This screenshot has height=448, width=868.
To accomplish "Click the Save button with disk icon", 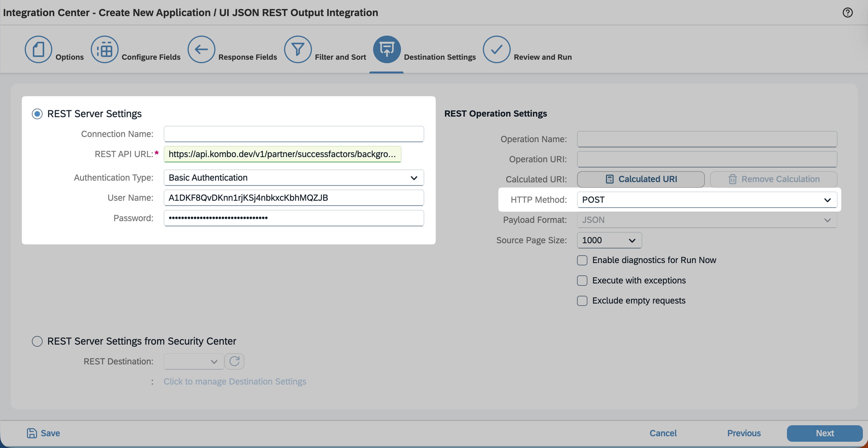I will tap(43, 433).
